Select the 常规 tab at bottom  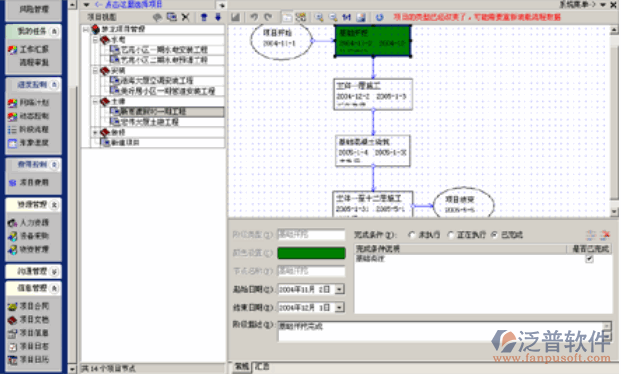click(x=242, y=366)
